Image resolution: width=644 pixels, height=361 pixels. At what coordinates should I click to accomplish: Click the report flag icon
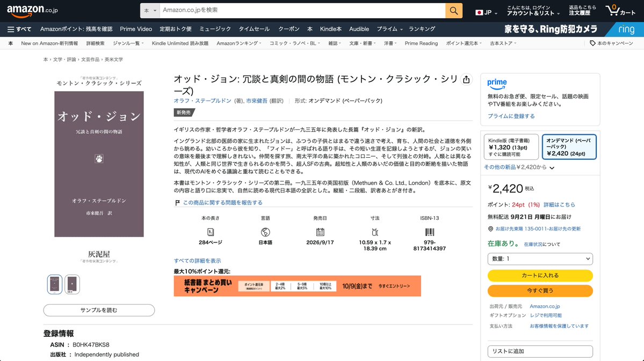[x=177, y=203]
